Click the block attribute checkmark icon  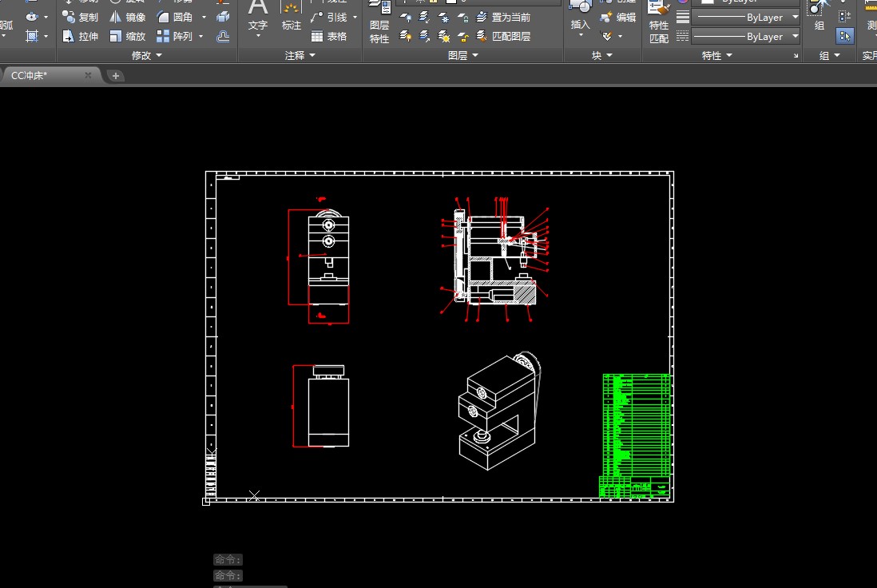coord(607,37)
